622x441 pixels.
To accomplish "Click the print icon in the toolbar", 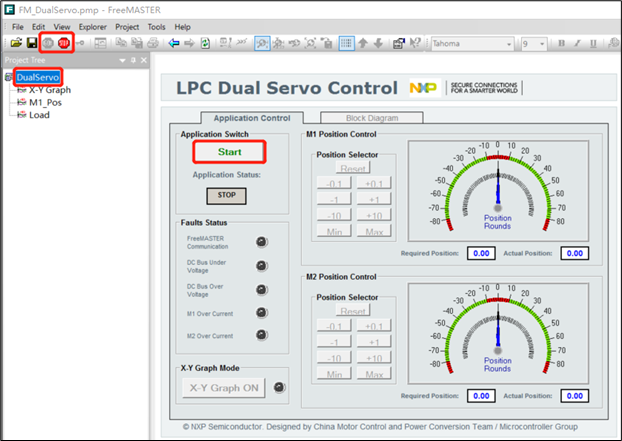I will (153, 43).
